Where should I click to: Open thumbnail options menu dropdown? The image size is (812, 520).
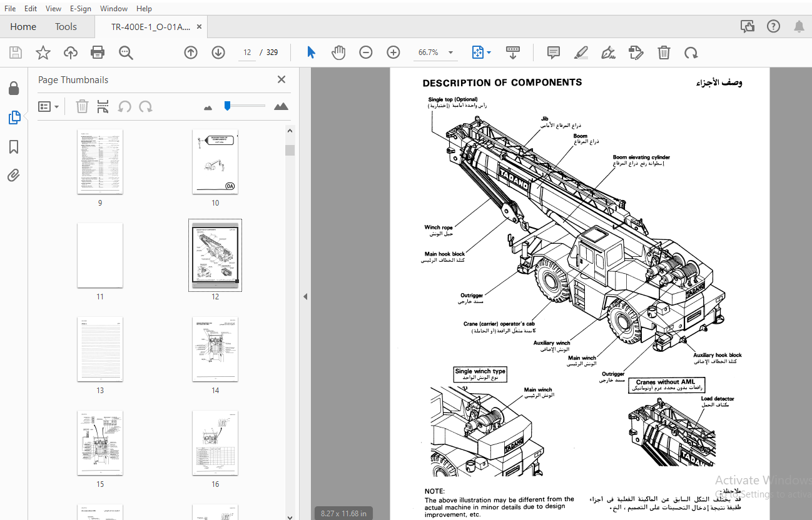(49, 107)
